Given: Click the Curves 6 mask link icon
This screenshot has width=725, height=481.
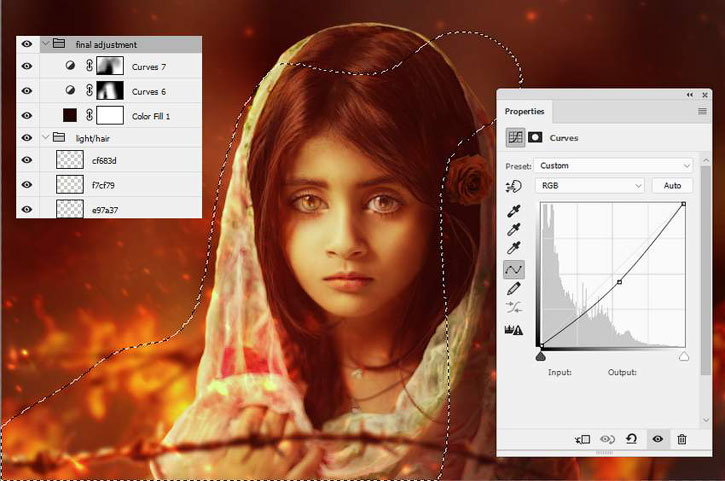Looking at the screenshot, I should click(89, 90).
